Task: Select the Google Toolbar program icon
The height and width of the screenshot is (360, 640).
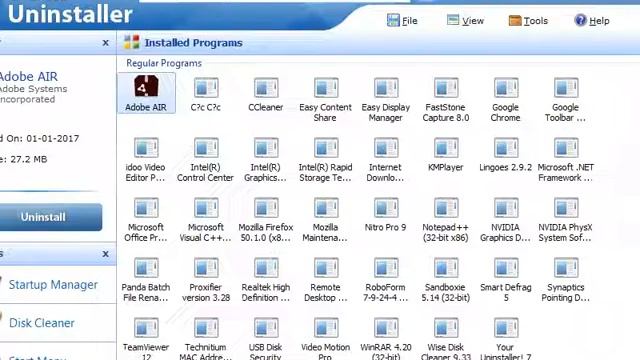Action: (566, 87)
